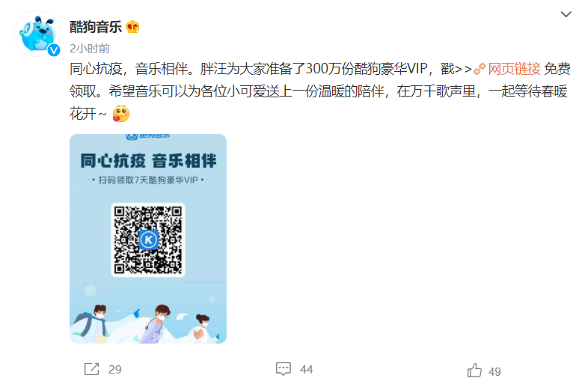
Task: Click the repost share icon
Action: tap(92, 369)
